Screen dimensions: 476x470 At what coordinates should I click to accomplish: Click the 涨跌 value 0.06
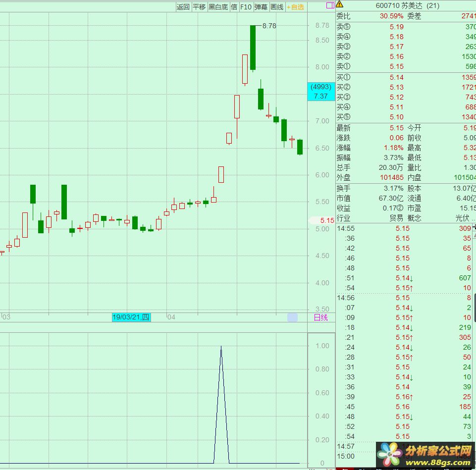tap(396, 138)
